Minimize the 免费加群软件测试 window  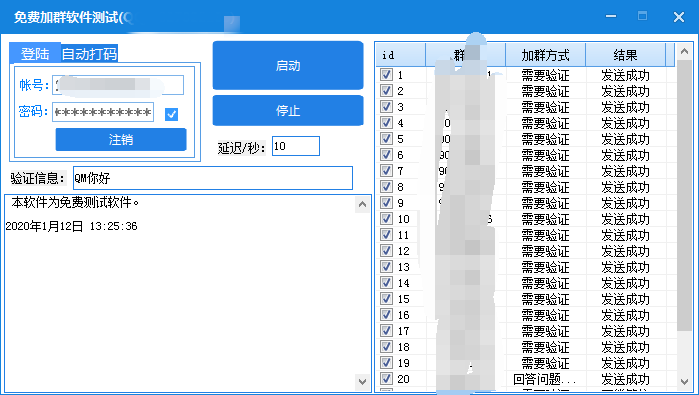(611, 16)
